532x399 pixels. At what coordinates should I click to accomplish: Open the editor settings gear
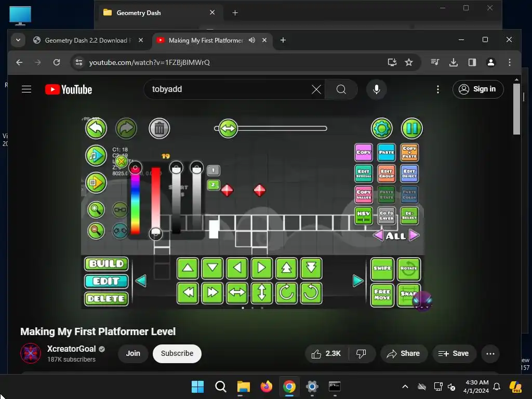(x=382, y=129)
